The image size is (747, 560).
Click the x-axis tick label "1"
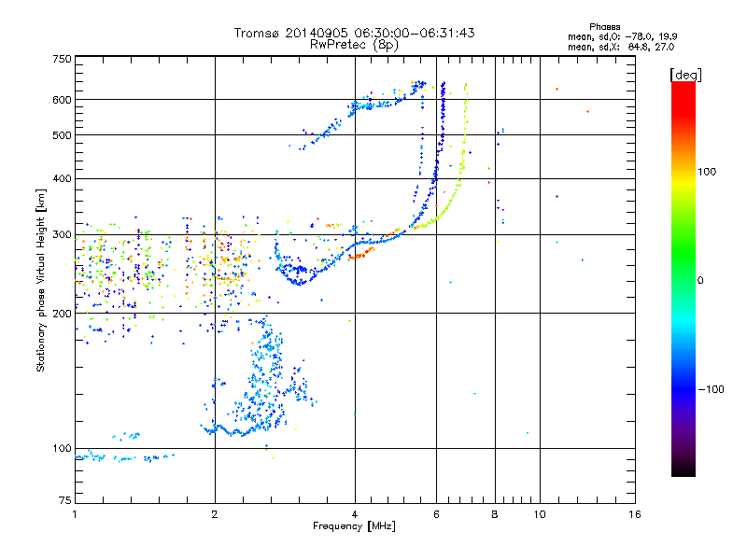click(x=75, y=514)
